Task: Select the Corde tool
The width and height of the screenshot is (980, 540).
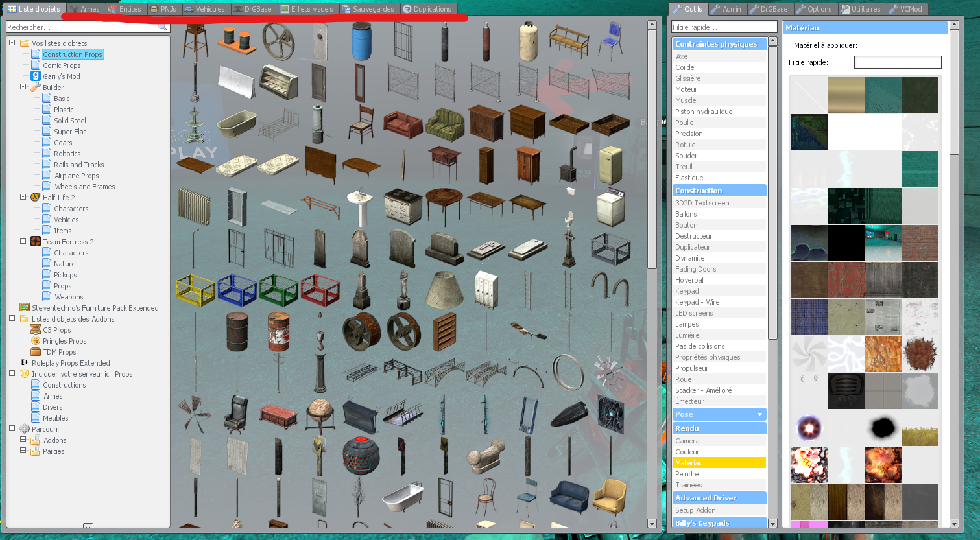Action: 719,67
